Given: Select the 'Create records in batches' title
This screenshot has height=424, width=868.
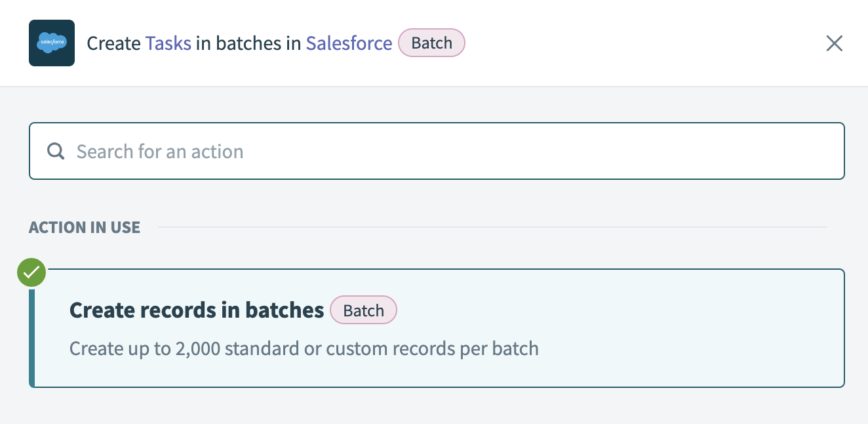Looking at the screenshot, I should click(x=197, y=310).
